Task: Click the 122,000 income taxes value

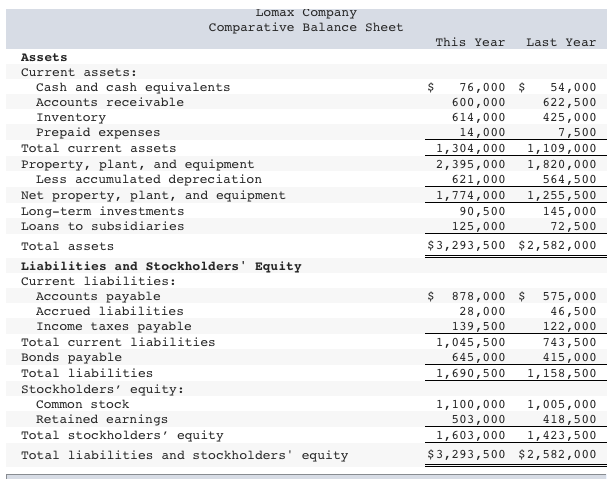Action: tap(570, 326)
